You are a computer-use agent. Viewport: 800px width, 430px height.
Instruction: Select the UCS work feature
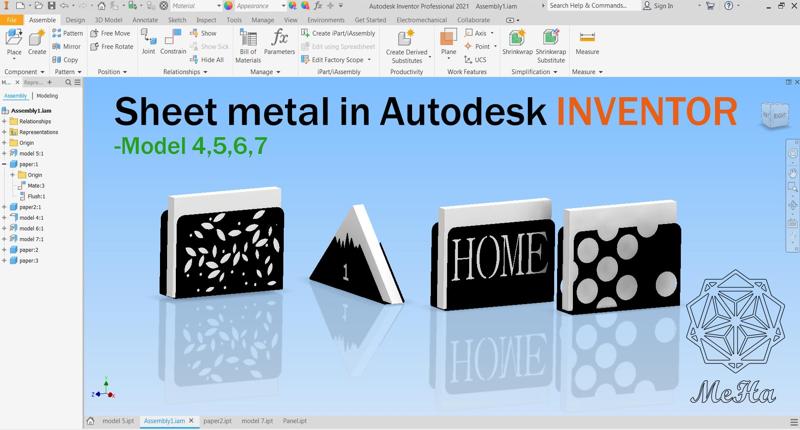pyautogui.click(x=475, y=60)
